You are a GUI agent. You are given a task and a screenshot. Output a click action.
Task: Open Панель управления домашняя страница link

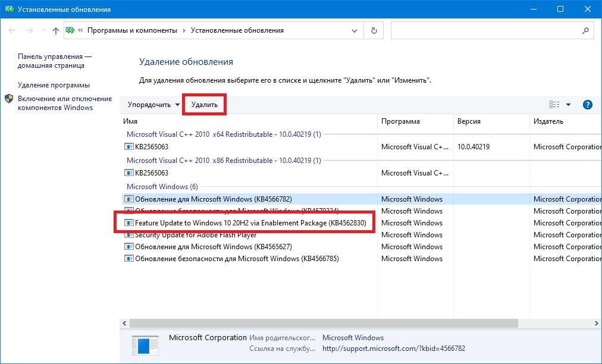click(55, 61)
